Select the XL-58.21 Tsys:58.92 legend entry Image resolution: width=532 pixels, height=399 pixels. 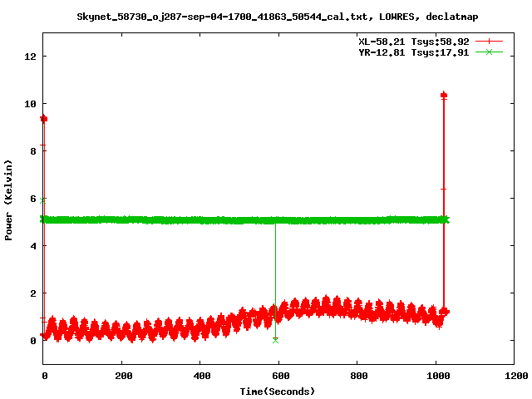click(414, 42)
